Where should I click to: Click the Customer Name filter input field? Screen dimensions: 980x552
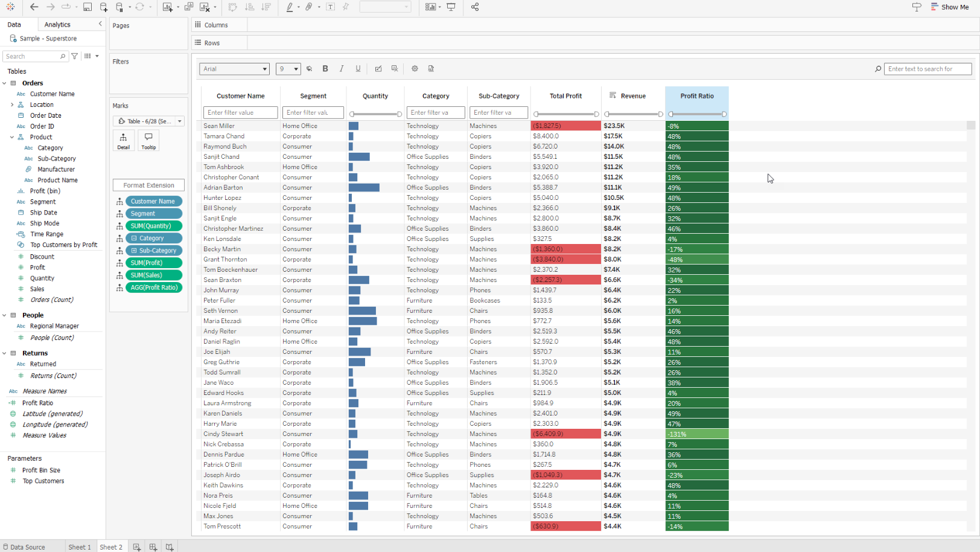tap(240, 113)
